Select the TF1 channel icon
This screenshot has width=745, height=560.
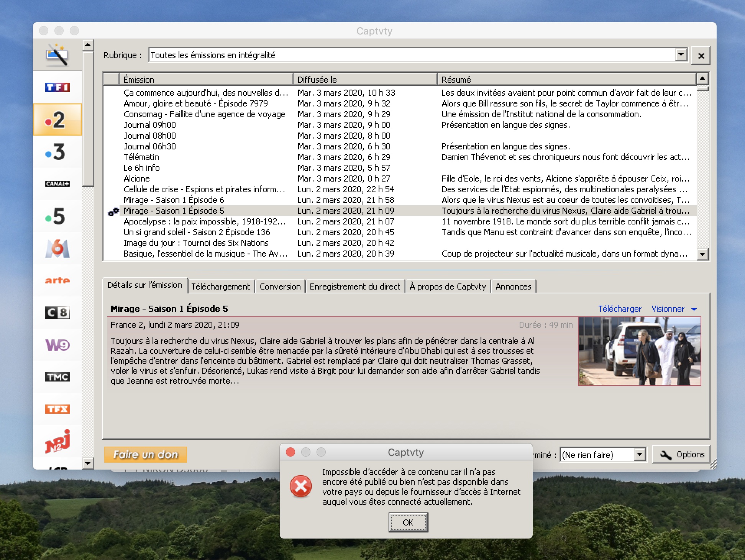pos(57,87)
